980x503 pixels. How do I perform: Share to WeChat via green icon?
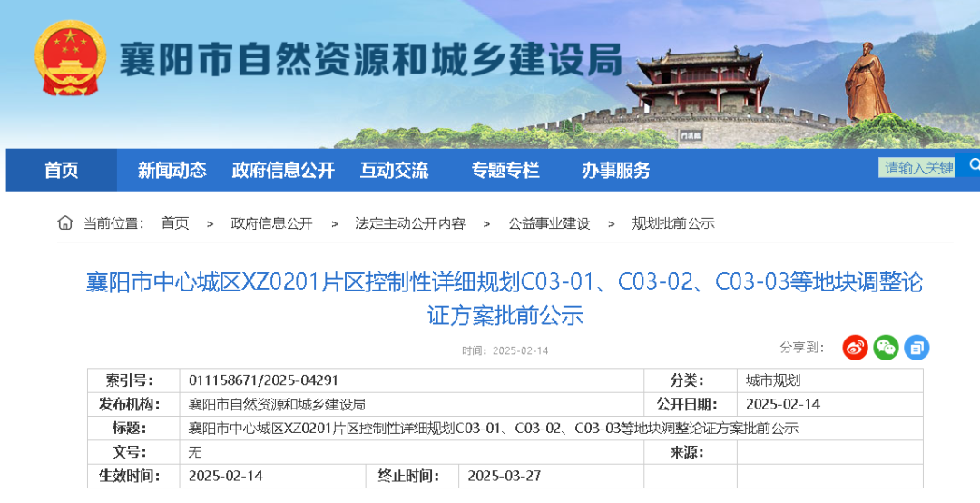(x=886, y=347)
